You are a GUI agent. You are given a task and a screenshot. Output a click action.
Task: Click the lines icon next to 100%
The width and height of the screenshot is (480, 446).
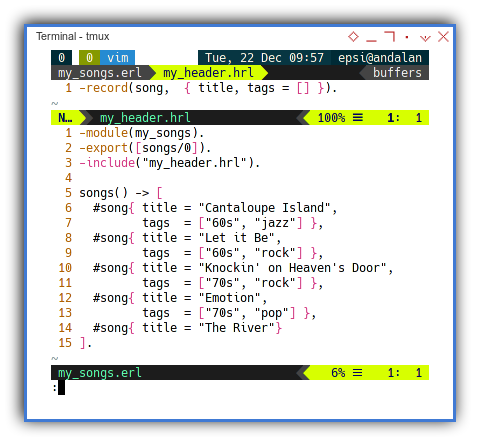coord(358,118)
